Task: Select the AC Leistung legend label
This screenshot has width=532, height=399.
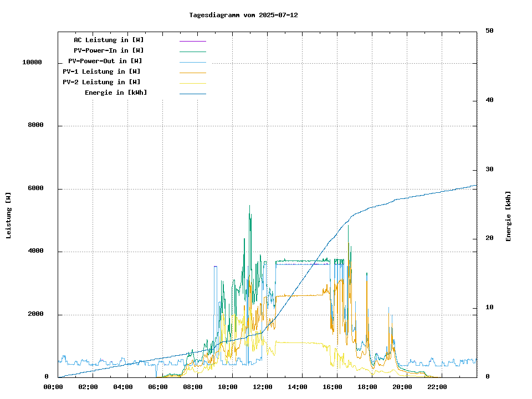Action: pos(109,40)
